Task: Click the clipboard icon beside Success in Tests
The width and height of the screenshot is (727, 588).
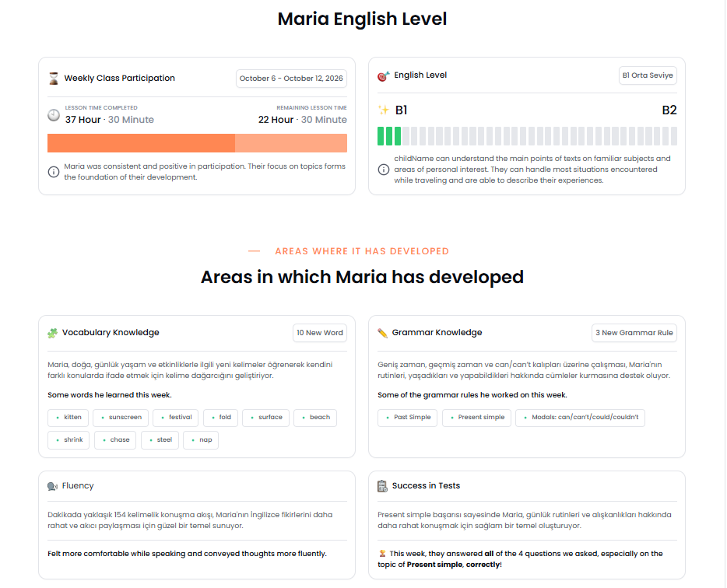Action: [x=382, y=486]
